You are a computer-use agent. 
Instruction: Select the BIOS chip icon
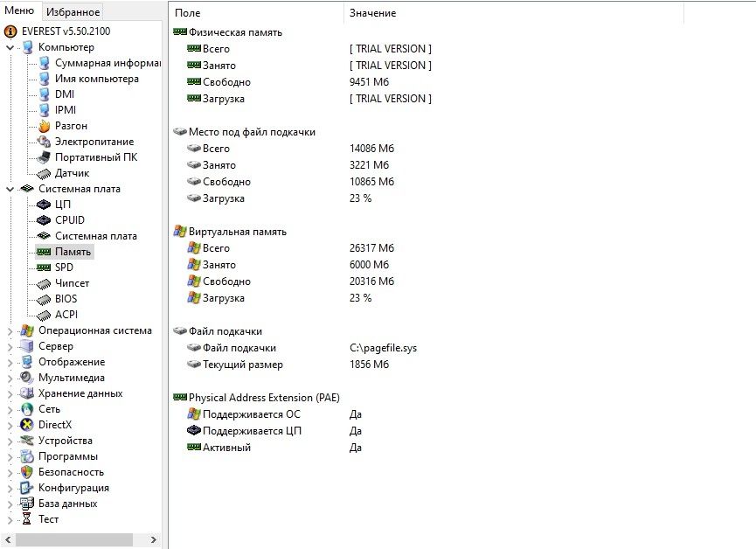(x=44, y=300)
